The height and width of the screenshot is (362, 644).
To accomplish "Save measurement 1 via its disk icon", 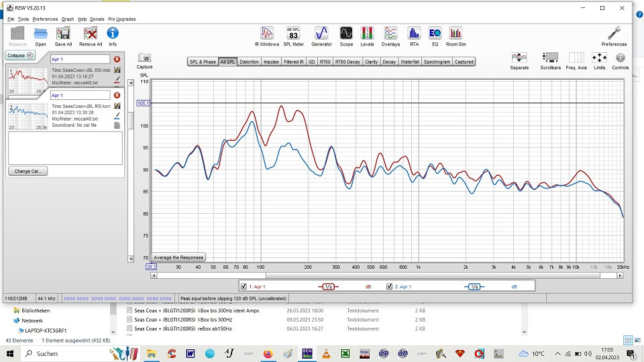I will point(117,70).
